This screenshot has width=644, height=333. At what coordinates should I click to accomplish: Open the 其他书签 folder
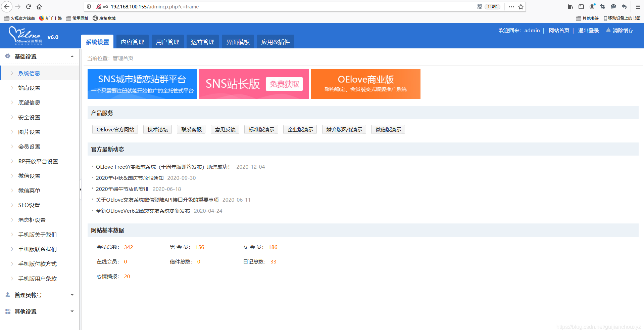(587, 18)
